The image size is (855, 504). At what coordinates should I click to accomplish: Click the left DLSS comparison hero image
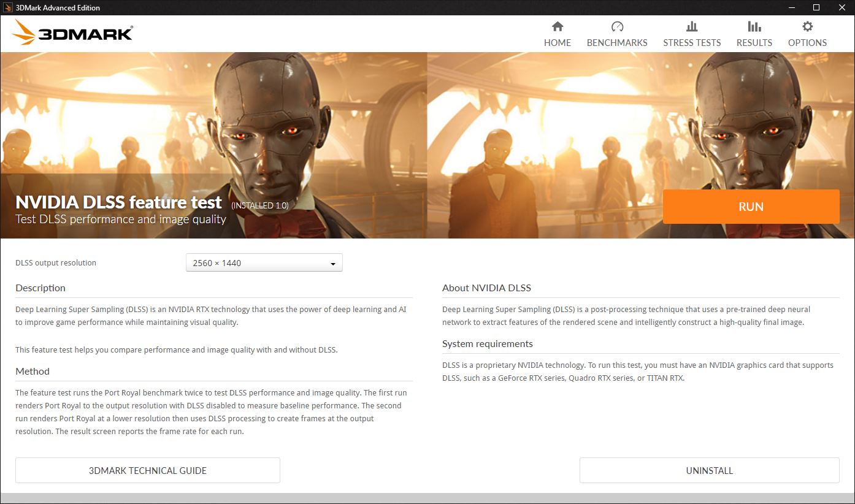[x=213, y=145]
